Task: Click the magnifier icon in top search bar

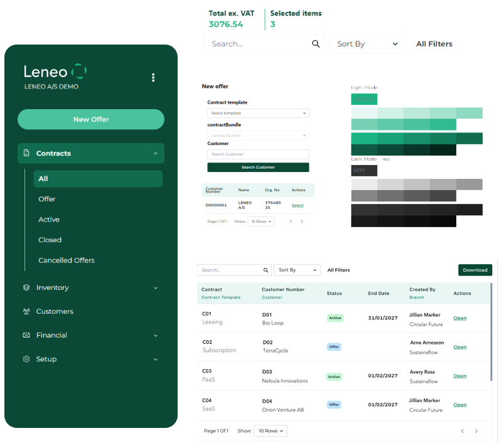Action: click(316, 44)
